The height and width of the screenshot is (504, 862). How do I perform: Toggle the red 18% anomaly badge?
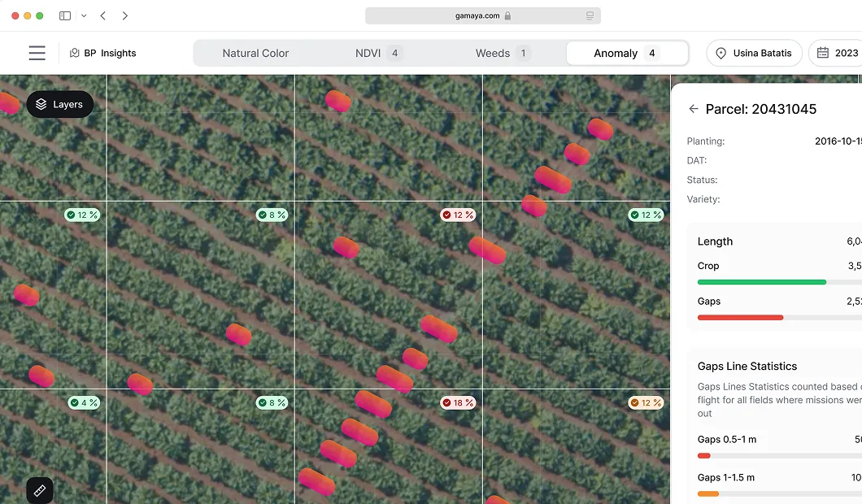(458, 402)
